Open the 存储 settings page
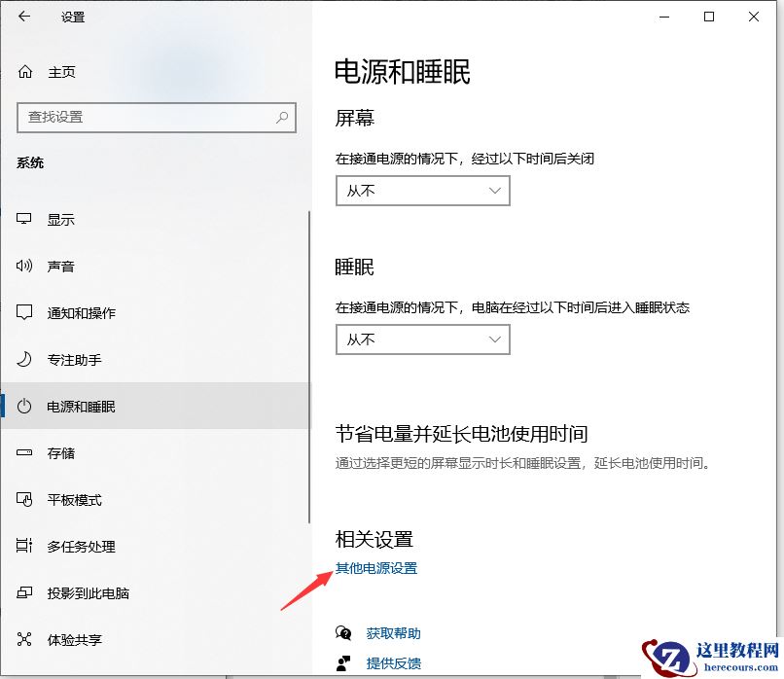 click(x=60, y=452)
